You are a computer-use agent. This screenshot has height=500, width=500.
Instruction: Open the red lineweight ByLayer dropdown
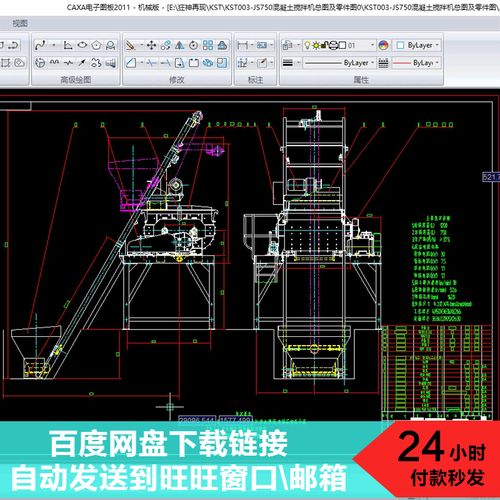[x=437, y=63]
